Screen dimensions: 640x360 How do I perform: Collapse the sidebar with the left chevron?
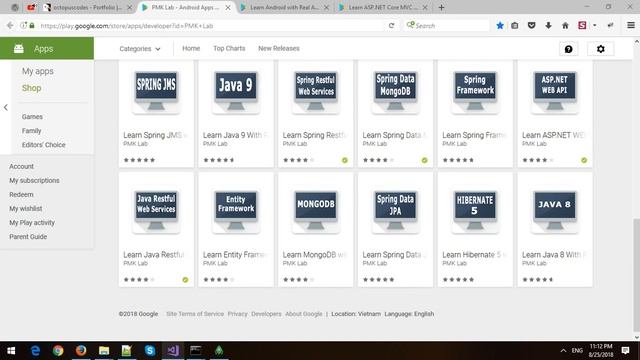coord(6,107)
